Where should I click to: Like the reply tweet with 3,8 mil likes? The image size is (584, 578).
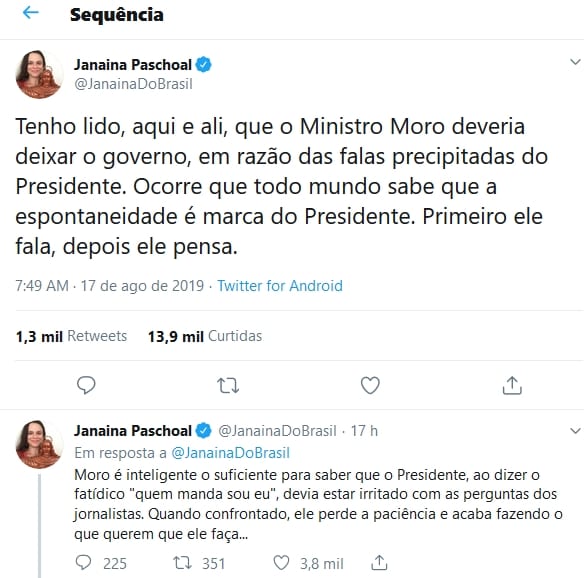tap(281, 563)
